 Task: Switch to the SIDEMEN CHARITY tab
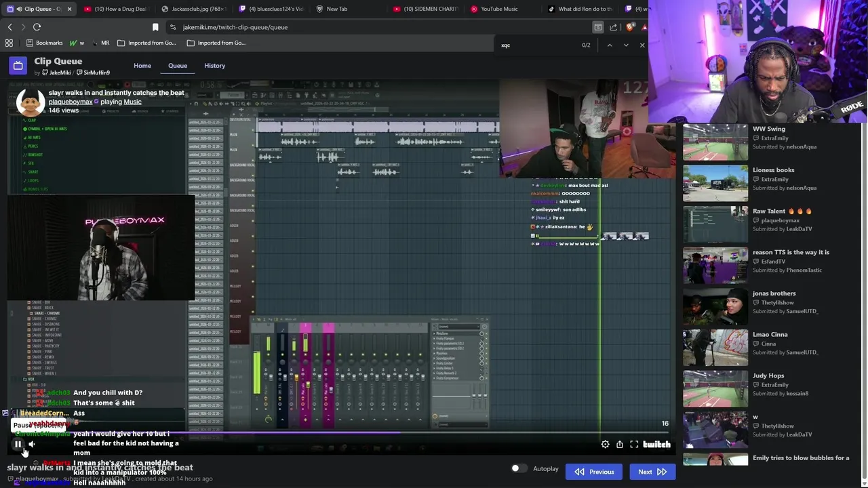pos(425,9)
